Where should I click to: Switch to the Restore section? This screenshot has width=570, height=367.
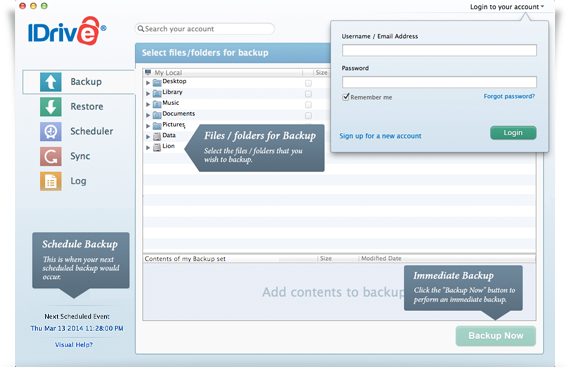point(87,107)
